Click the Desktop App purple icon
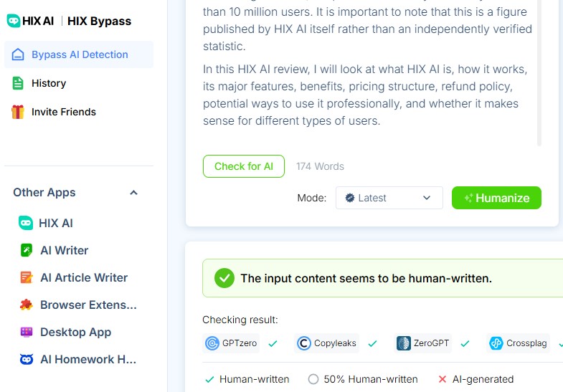563x392 pixels. [27, 332]
